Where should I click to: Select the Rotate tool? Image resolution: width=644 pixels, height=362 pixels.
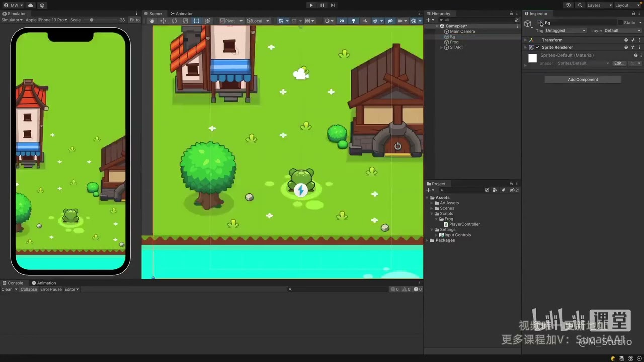[x=174, y=21]
